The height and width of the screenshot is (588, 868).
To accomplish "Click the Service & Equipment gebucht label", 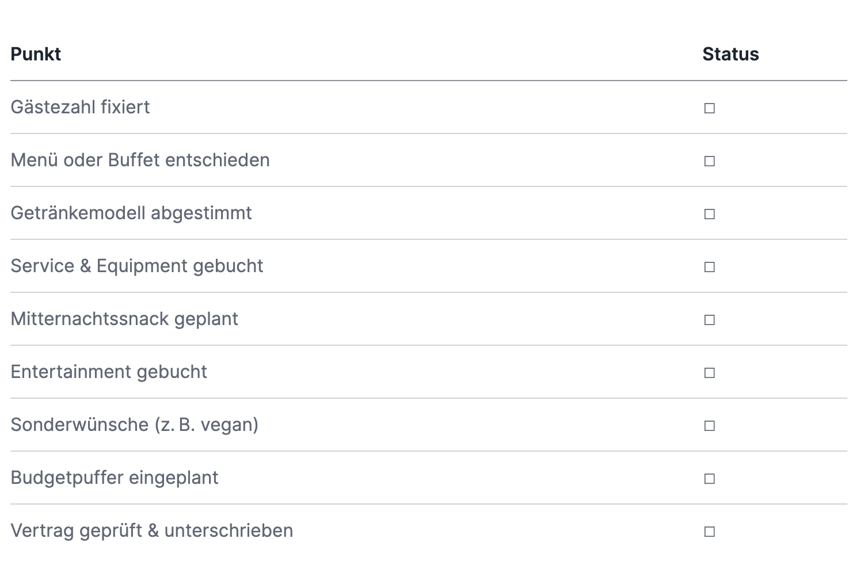I will click(x=137, y=266).
